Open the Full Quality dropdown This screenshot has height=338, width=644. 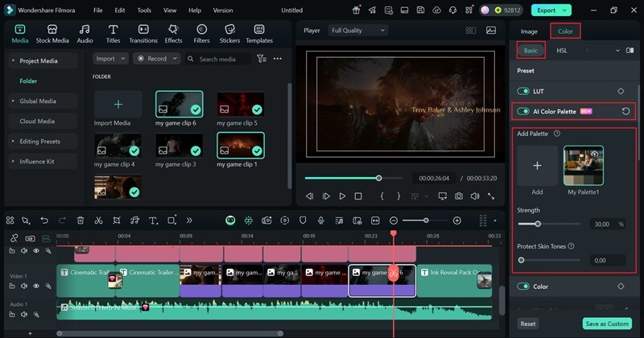coord(357,31)
